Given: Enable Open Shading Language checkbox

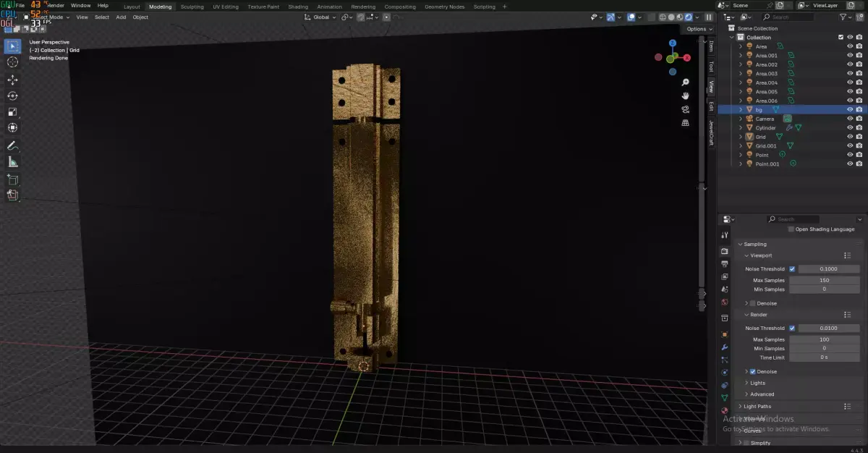Looking at the screenshot, I should click(x=791, y=229).
